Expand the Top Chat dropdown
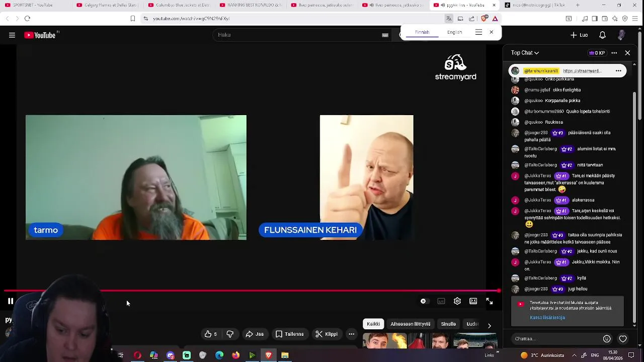Screen dimensions: 644x362 coord(525,53)
